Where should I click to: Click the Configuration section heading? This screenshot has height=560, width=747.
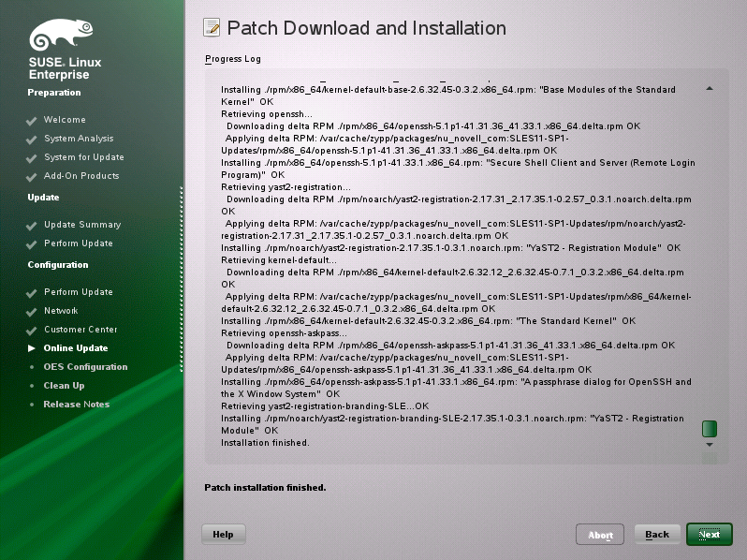[x=58, y=264]
